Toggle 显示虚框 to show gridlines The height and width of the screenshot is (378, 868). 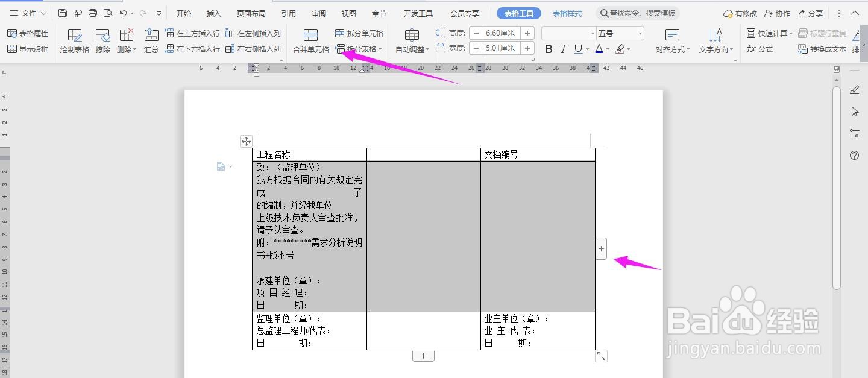(29, 49)
